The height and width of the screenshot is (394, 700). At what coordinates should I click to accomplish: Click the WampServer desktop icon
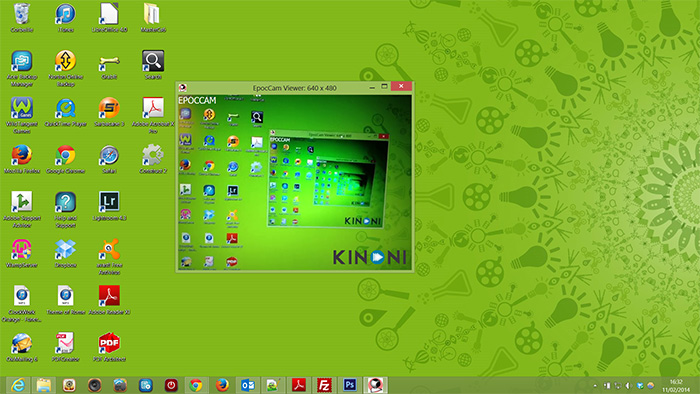tap(21, 253)
